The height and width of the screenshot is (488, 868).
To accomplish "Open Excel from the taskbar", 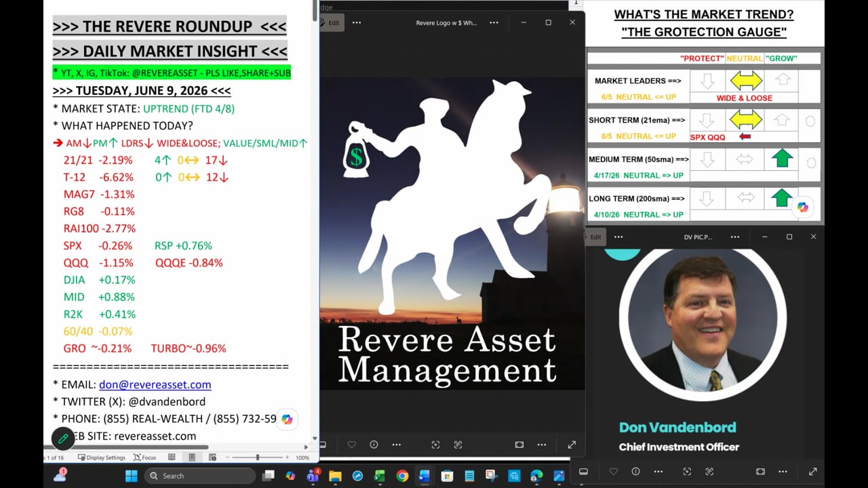I will (380, 476).
